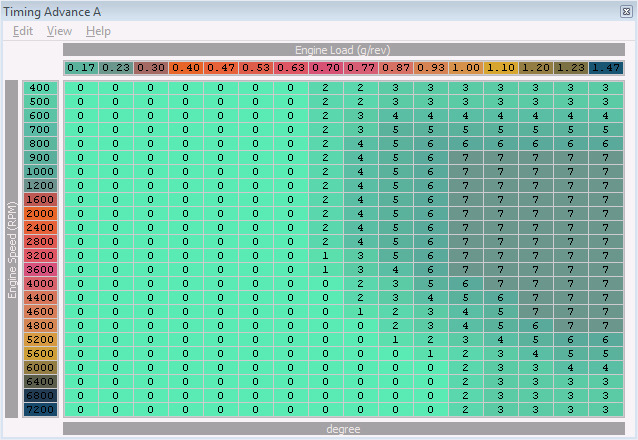Select the 1200 RPM row header
Screen dimensions: 638x440
tap(40, 186)
